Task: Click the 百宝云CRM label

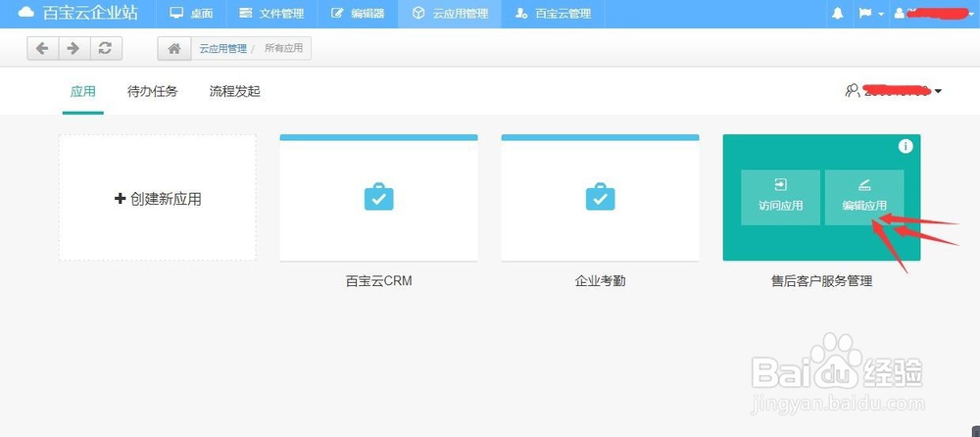Action: [x=378, y=280]
